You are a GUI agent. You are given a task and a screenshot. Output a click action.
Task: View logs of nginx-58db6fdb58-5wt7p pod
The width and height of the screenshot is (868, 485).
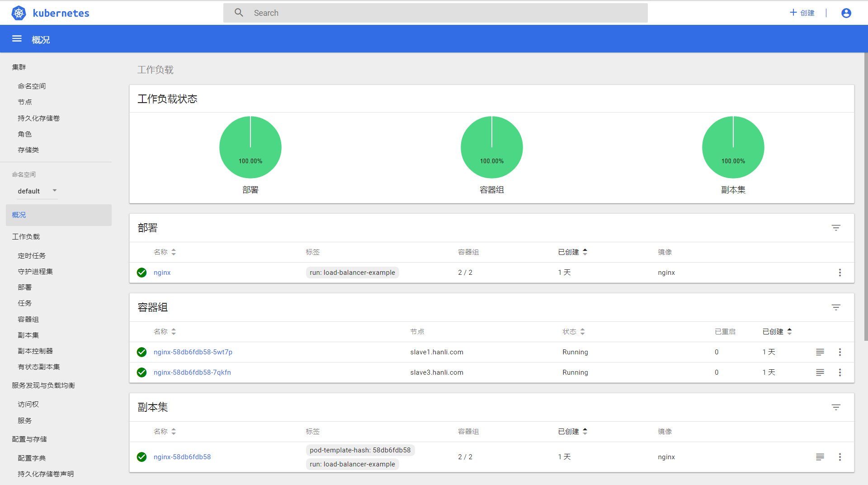(820, 352)
